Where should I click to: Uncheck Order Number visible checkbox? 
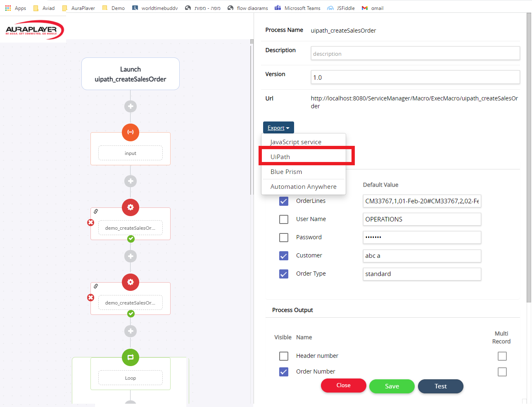point(284,371)
